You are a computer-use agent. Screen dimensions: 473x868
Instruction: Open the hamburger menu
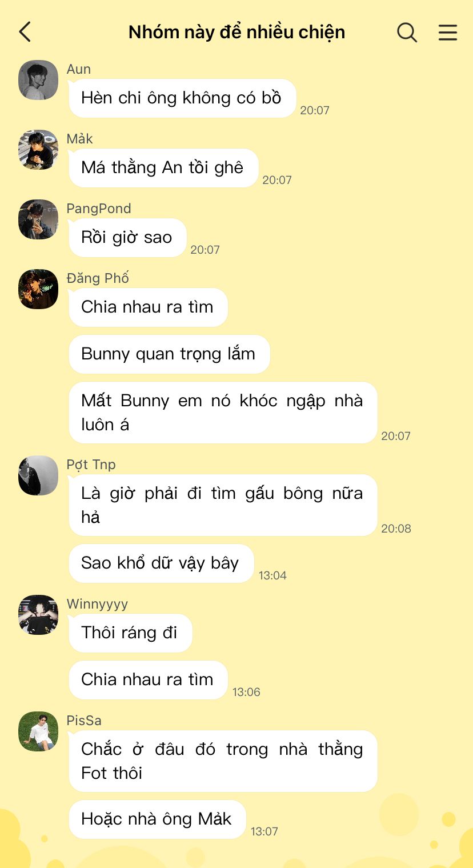pos(448,32)
